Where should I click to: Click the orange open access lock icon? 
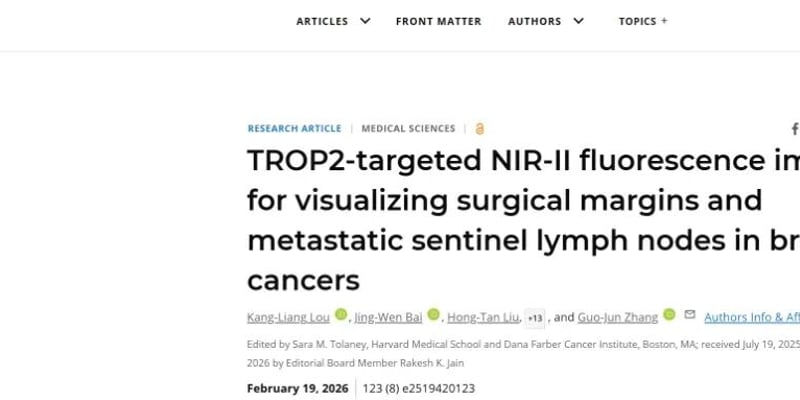[x=480, y=129]
